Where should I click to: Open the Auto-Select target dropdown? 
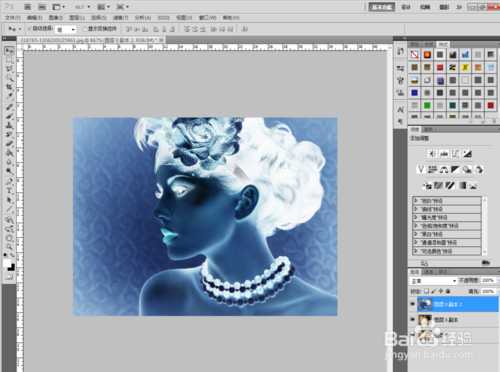coord(66,29)
